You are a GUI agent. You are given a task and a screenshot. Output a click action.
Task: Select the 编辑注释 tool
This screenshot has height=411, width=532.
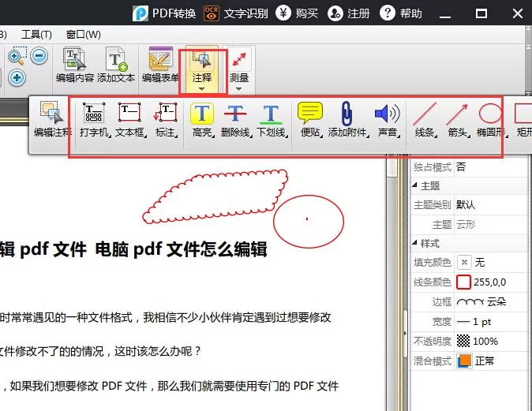point(53,119)
